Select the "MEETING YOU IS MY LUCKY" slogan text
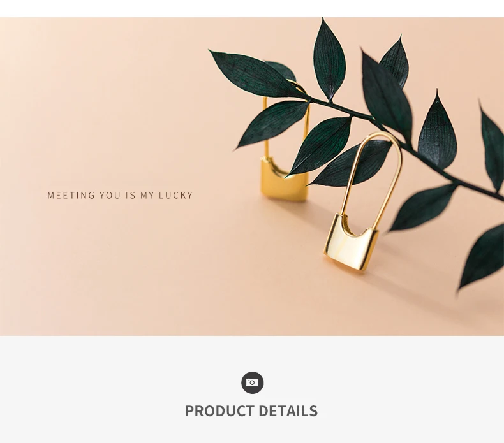 point(120,195)
